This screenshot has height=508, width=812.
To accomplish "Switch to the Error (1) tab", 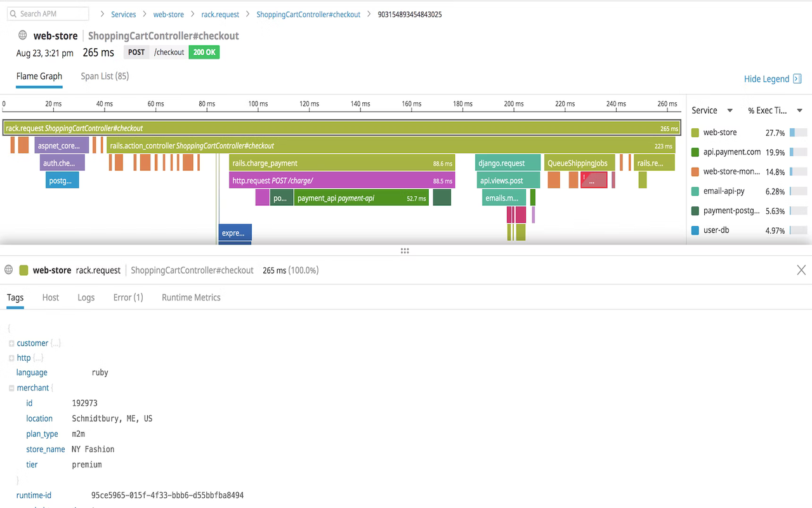I will pos(128,297).
